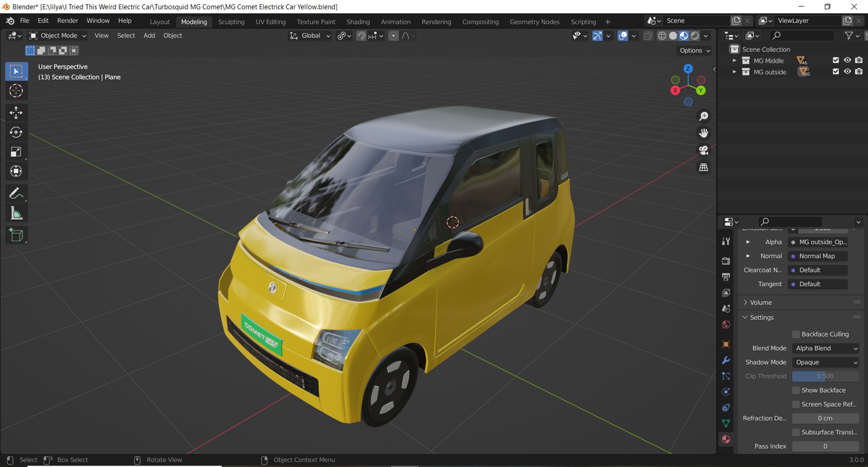Switch to Wireframe viewport shading
868x467 pixels.
point(662,36)
